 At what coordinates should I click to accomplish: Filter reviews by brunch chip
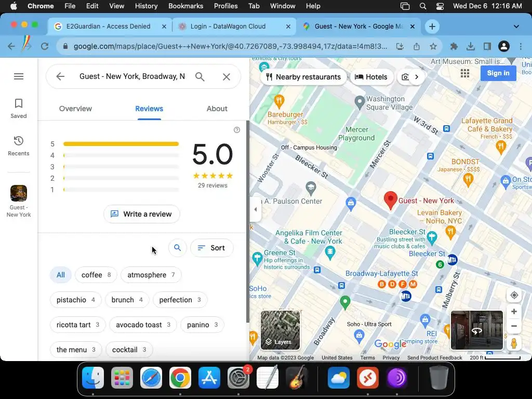[127, 300]
